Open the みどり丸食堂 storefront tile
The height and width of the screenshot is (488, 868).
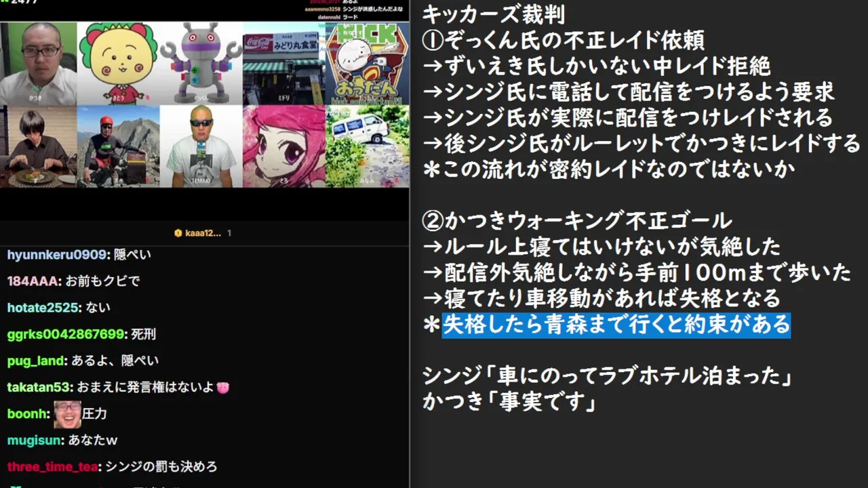point(284,64)
